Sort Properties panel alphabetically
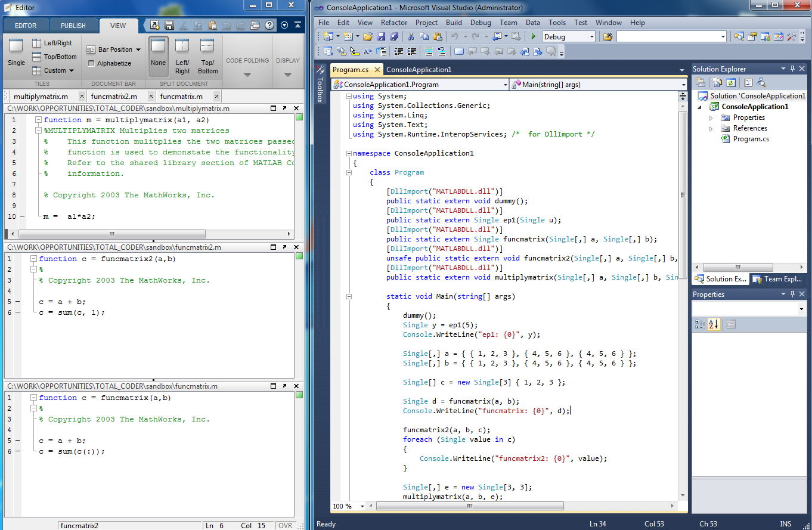Image resolution: width=812 pixels, height=530 pixels. coord(714,324)
